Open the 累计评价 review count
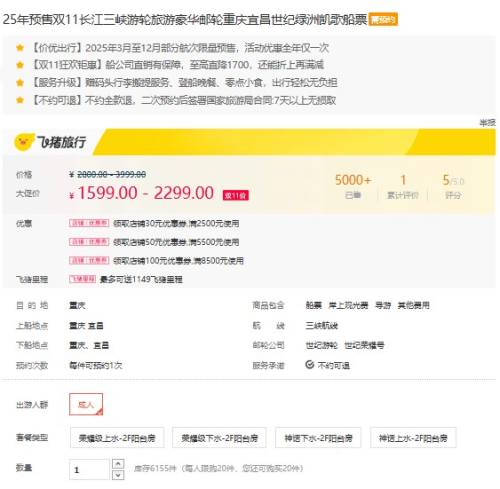The height and width of the screenshot is (489, 500). [x=403, y=187]
